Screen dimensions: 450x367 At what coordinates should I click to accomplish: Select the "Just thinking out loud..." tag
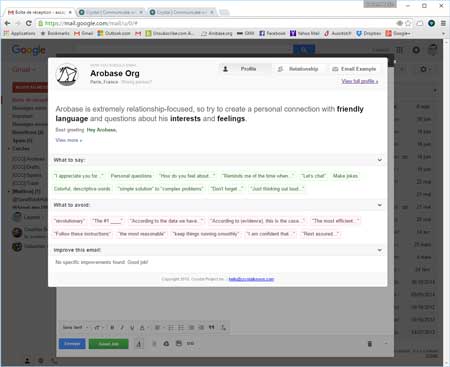coord(277,189)
